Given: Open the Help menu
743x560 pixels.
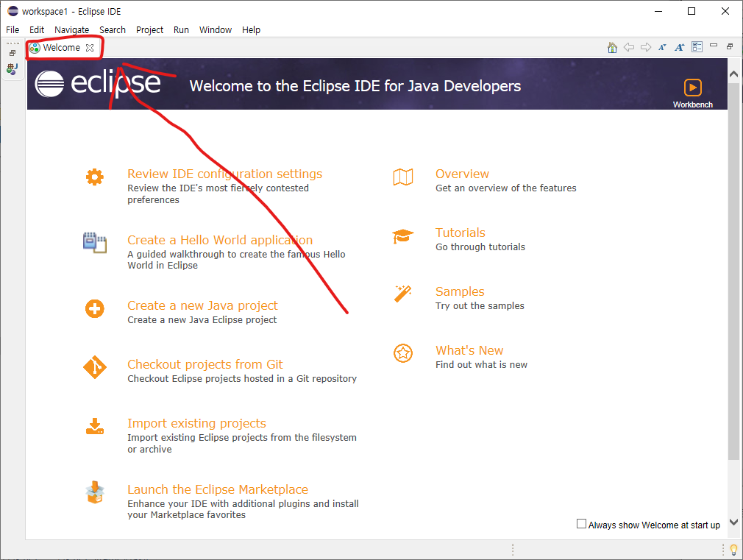Looking at the screenshot, I should [251, 30].
